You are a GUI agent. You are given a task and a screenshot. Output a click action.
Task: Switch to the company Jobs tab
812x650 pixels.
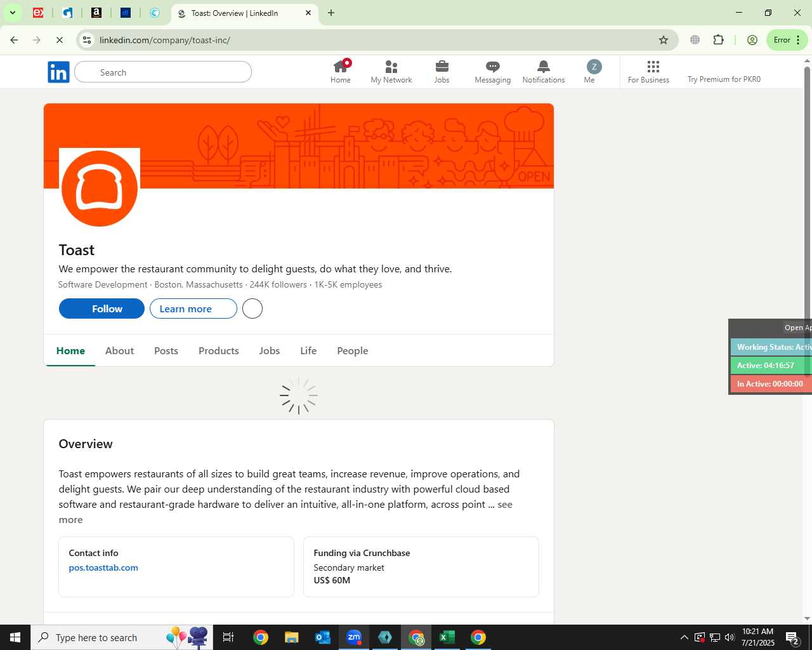coord(270,351)
